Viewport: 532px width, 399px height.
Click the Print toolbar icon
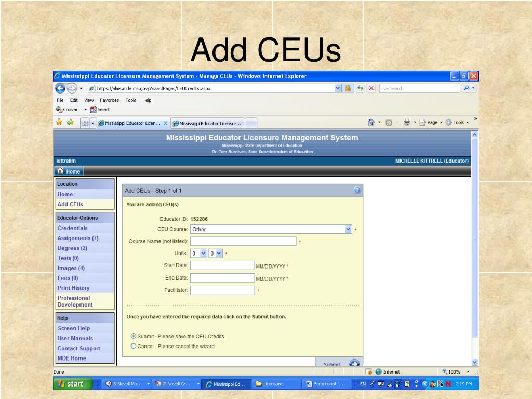407,123
